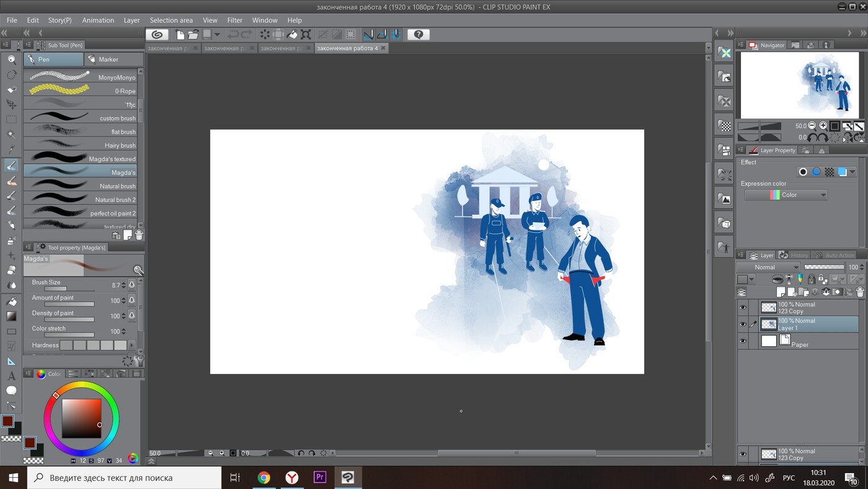Toggle visibility of Layer 1
868x489 pixels.
click(743, 324)
